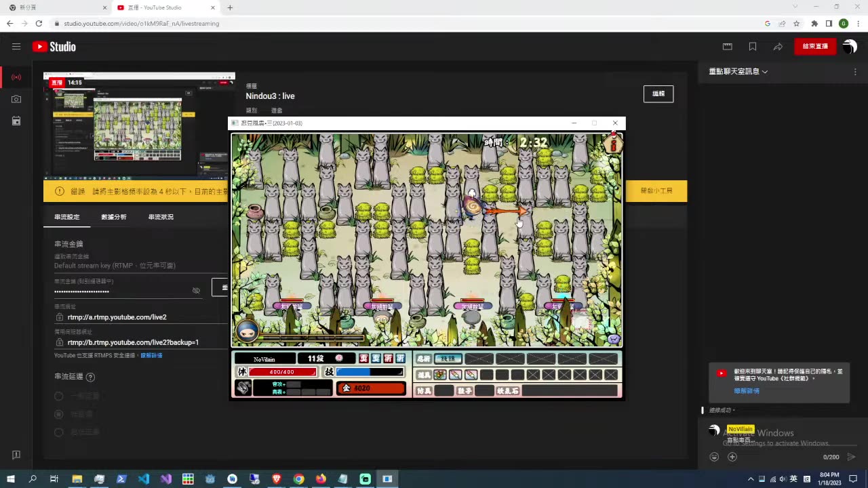
Task: Click the dismiss button on yellow warning banner
Action: (x=656, y=191)
